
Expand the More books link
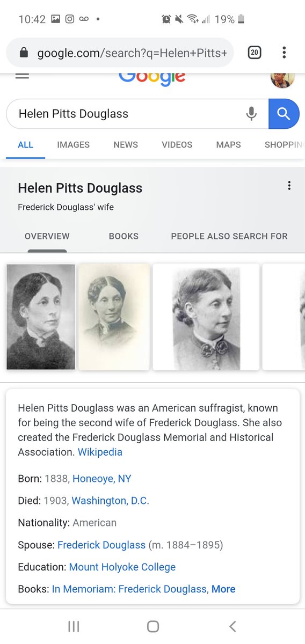coord(223,589)
